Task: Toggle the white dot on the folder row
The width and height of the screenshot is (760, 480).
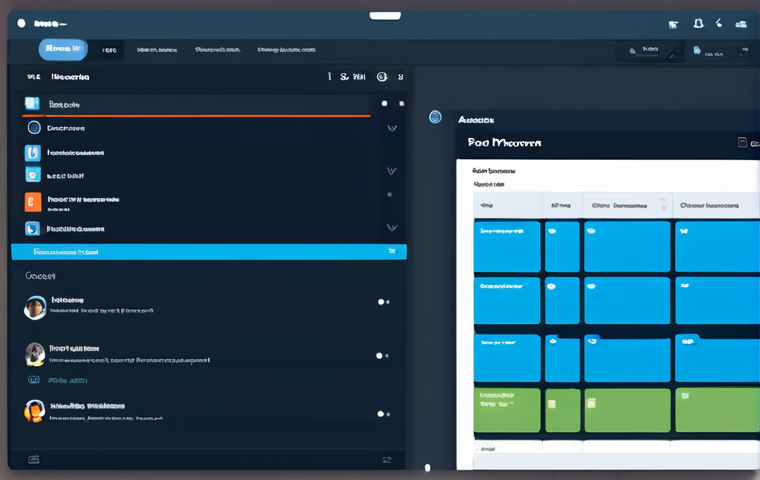Action: [x=384, y=103]
